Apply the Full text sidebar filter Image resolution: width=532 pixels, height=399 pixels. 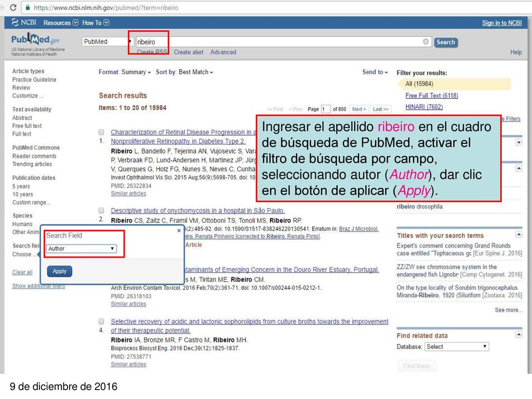click(x=21, y=134)
